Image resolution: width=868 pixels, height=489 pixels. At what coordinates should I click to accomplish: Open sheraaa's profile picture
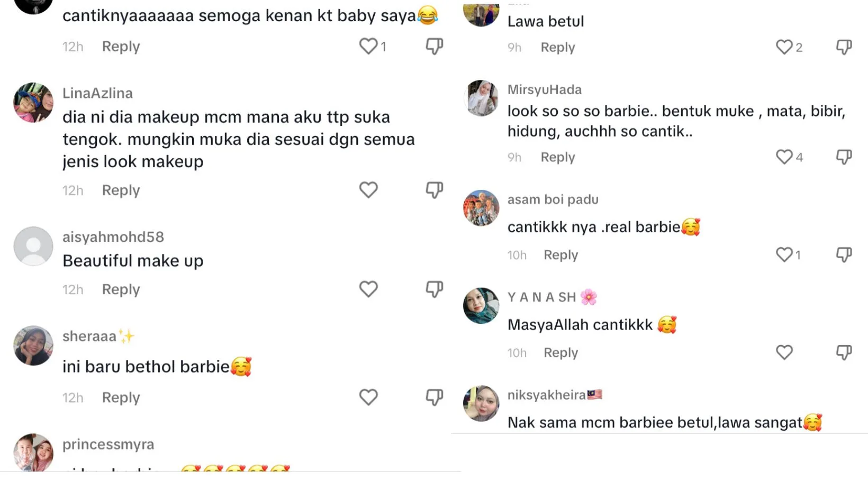pyautogui.click(x=33, y=346)
